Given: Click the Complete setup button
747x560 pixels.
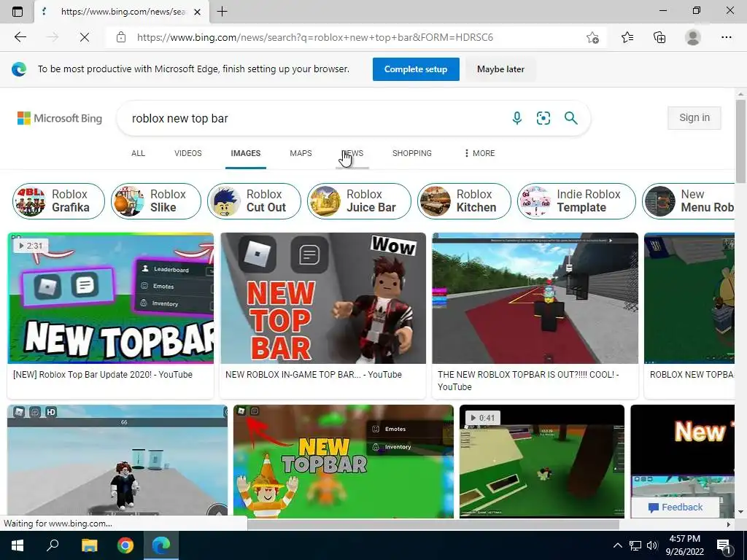Looking at the screenshot, I should 415,69.
